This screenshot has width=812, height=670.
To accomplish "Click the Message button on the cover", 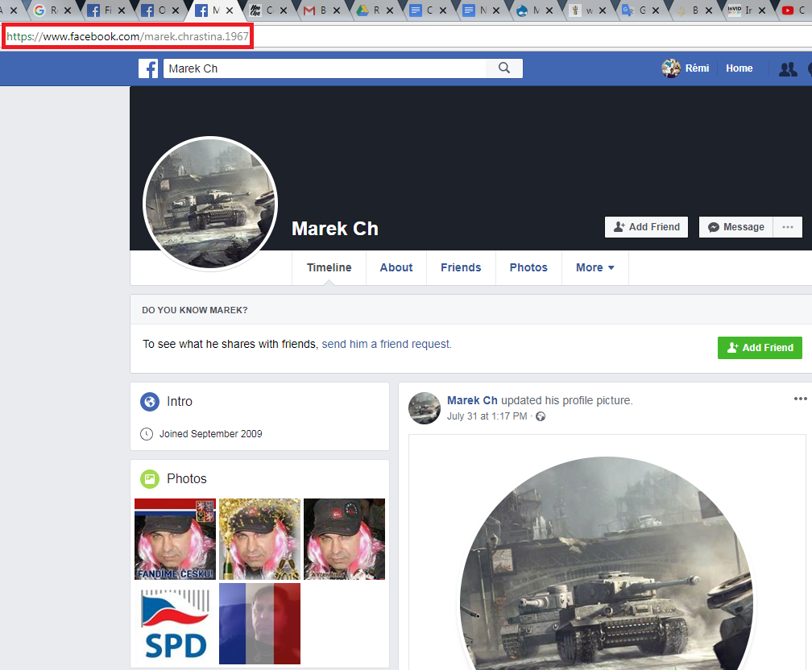I will 736,227.
